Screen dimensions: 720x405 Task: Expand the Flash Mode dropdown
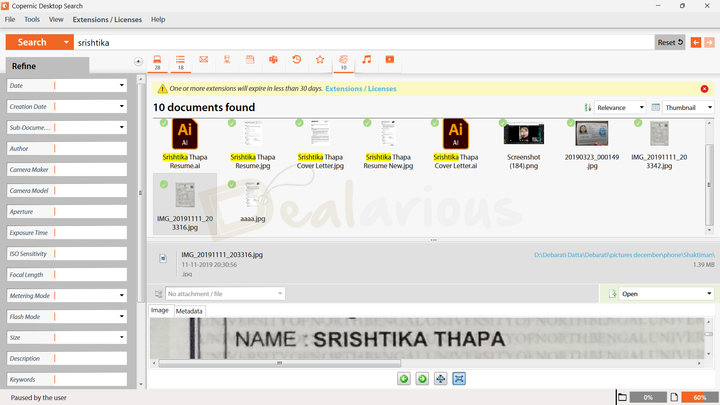coord(122,316)
